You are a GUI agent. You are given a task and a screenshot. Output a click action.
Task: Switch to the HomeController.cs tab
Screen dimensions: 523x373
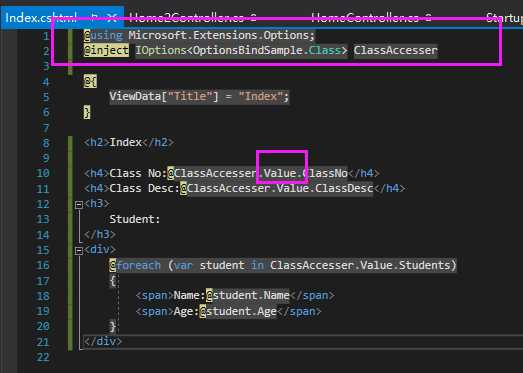(x=371, y=17)
